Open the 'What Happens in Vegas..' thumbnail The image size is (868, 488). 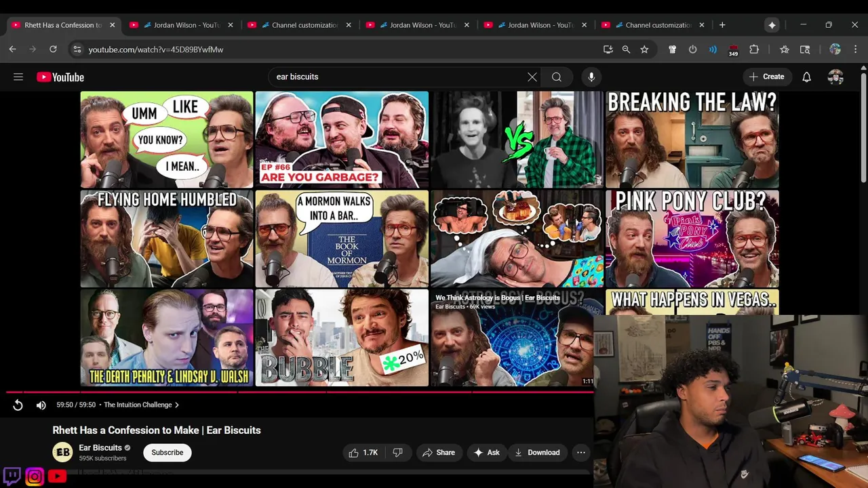[692, 302]
